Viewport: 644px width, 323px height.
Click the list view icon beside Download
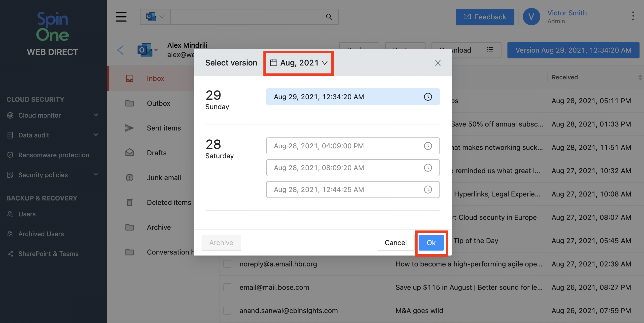490,50
